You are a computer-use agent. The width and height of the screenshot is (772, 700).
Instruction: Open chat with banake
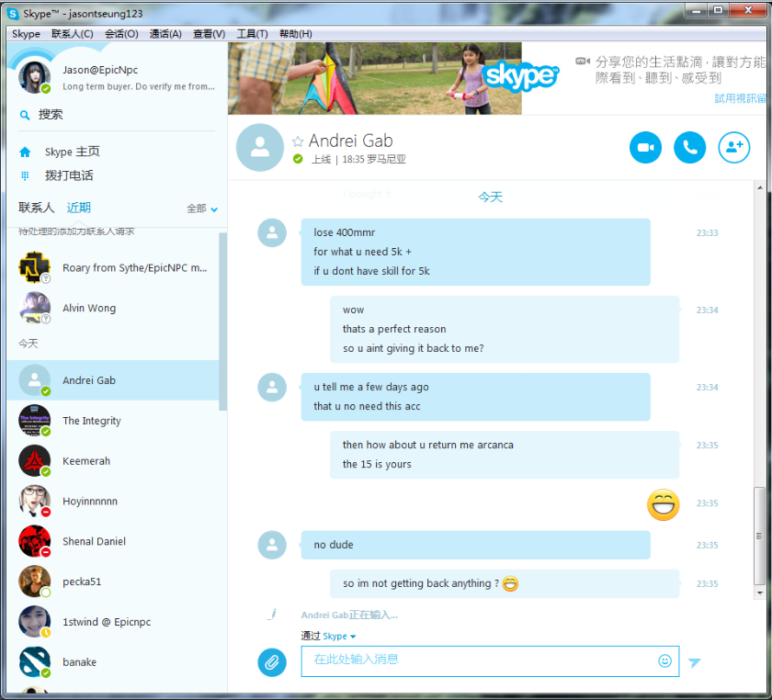113,662
